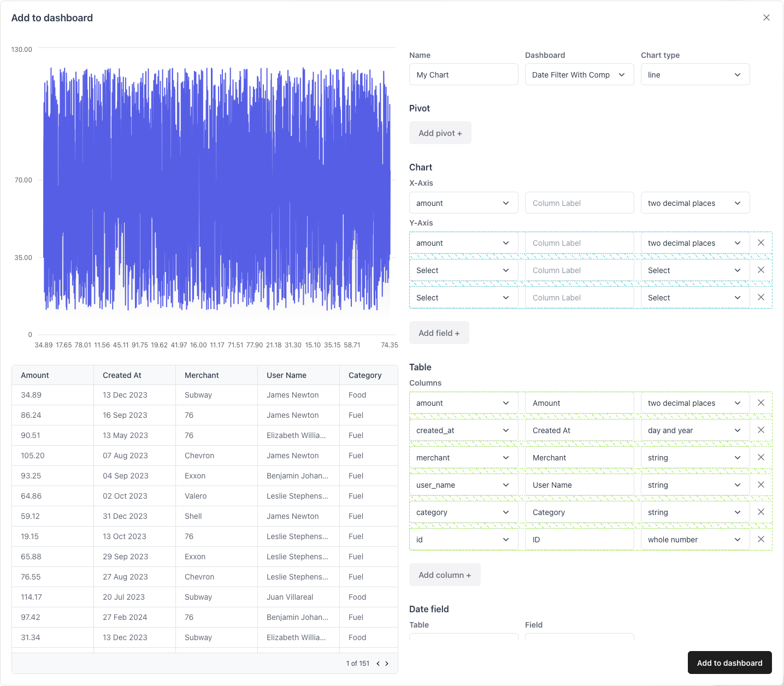Remove the created_at table column
The width and height of the screenshot is (784, 686).
pyautogui.click(x=761, y=430)
